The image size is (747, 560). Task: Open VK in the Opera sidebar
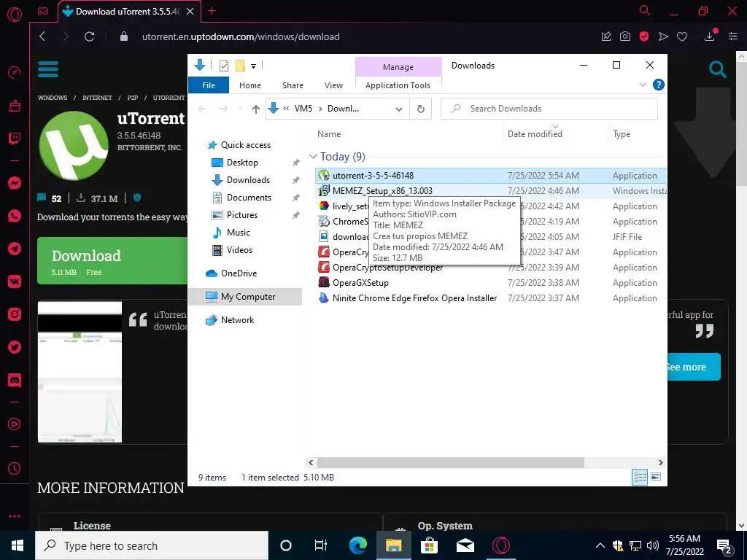pos(15,281)
